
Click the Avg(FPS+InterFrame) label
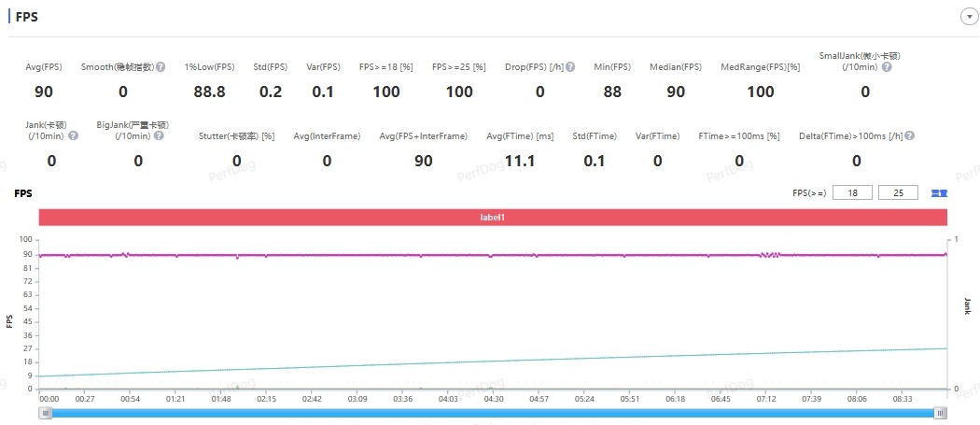424,136
